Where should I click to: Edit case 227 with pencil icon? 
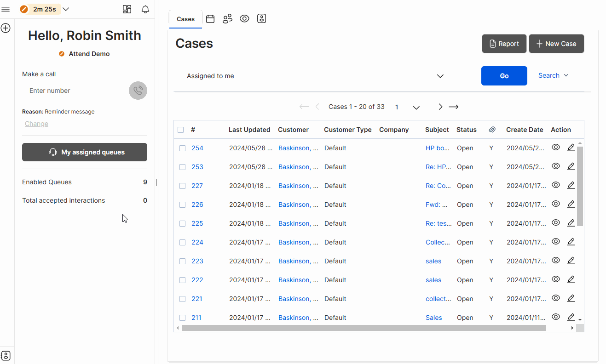click(x=571, y=185)
